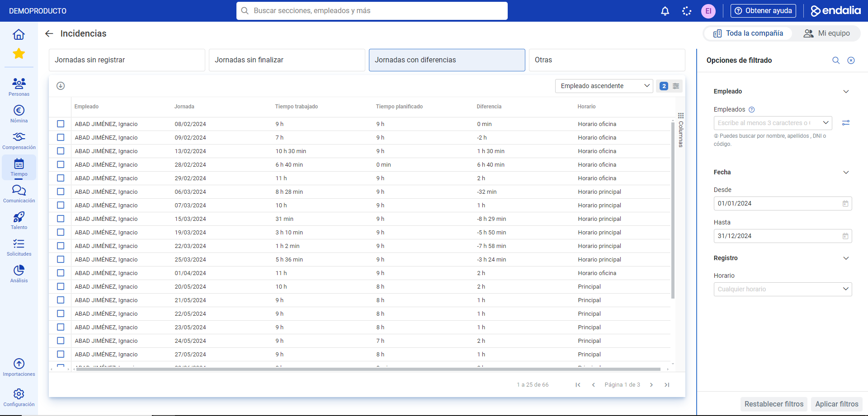Open the Empleados search combo box
The height and width of the screenshot is (416, 868).
773,123
